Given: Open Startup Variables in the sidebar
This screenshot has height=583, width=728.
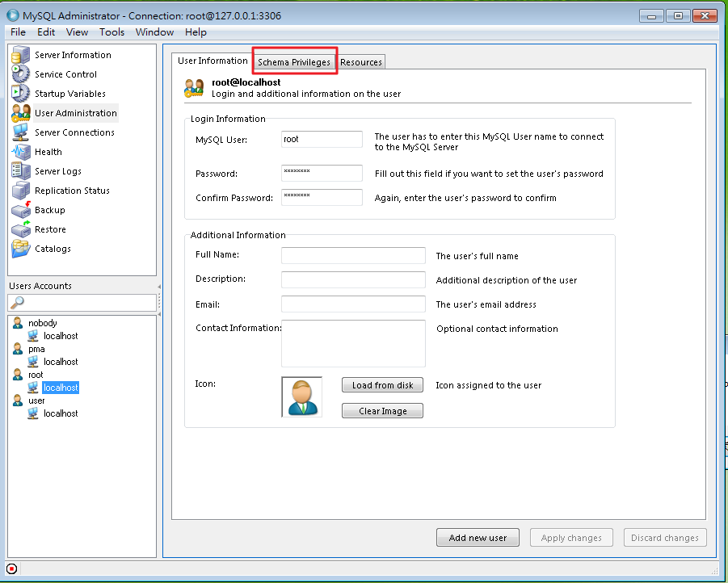Looking at the screenshot, I should [x=69, y=94].
